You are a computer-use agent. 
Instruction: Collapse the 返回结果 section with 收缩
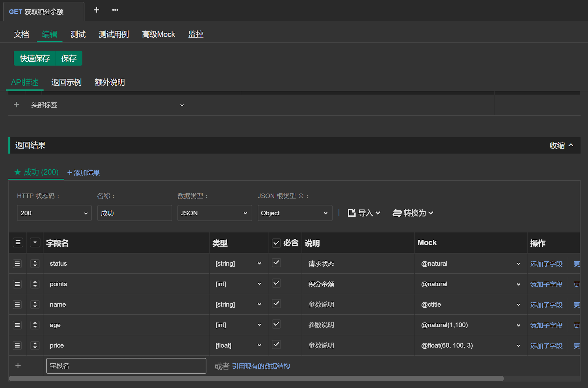561,145
